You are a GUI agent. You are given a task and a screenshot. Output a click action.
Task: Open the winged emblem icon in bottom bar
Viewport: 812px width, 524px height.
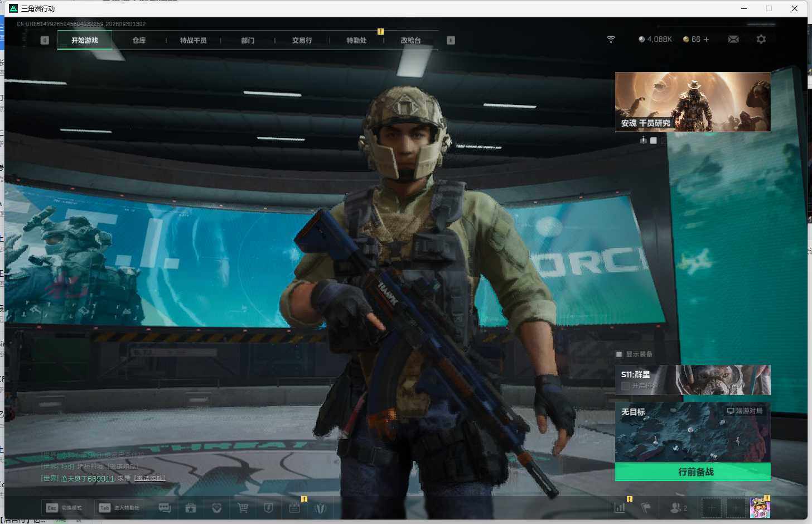coord(320,508)
